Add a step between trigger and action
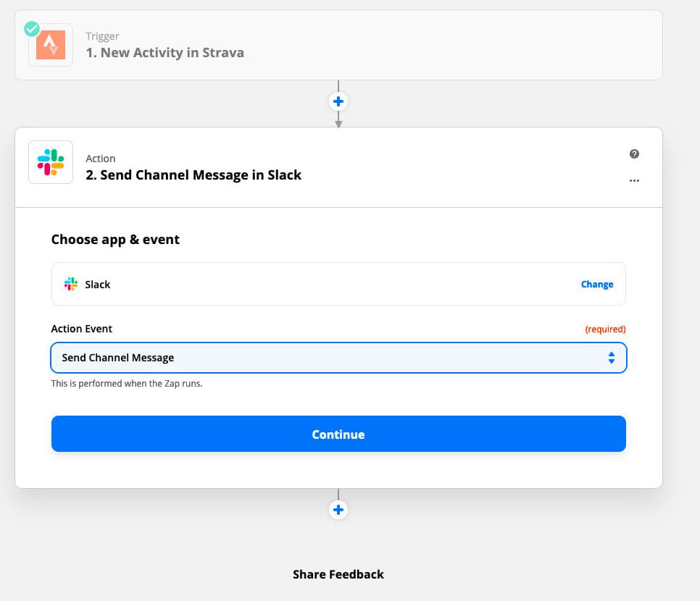The height and width of the screenshot is (601, 700). (338, 101)
